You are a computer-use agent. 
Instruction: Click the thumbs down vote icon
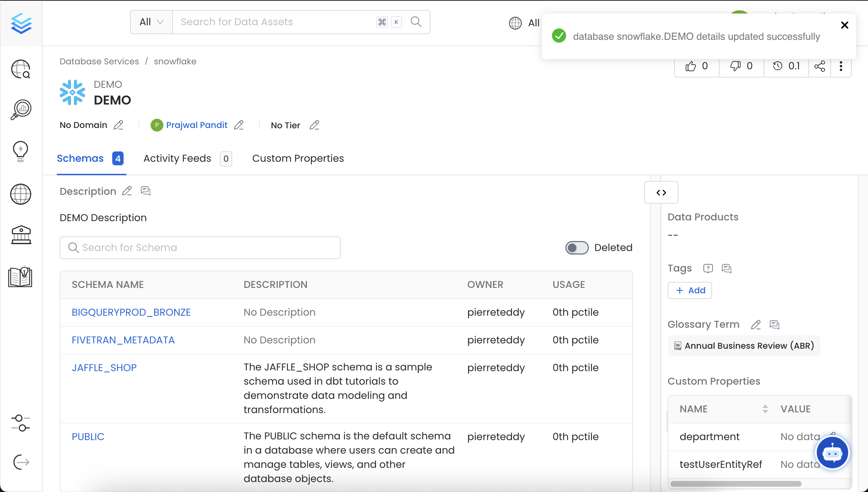(735, 66)
